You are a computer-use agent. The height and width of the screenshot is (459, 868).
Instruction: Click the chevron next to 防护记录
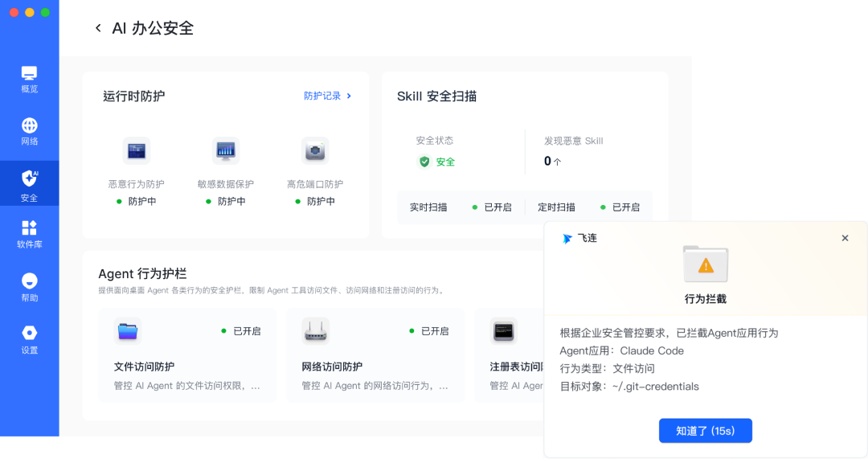click(349, 96)
